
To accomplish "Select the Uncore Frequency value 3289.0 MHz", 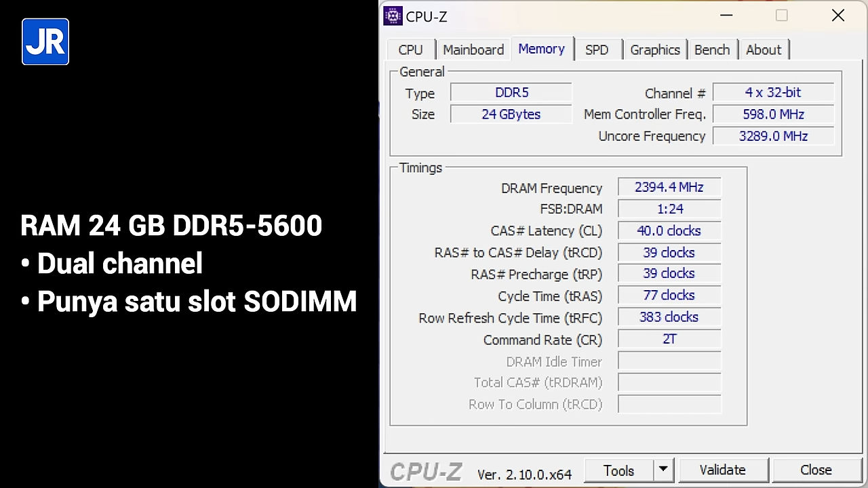I will (773, 136).
